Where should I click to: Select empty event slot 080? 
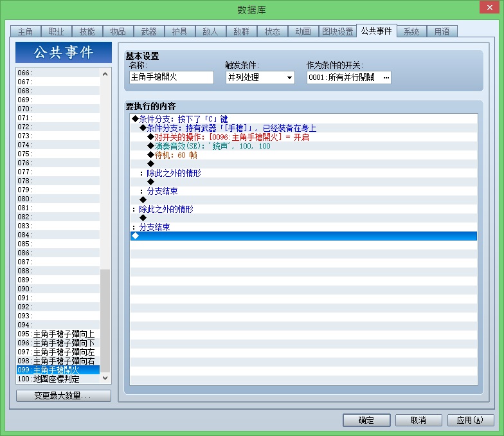point(58,199)
